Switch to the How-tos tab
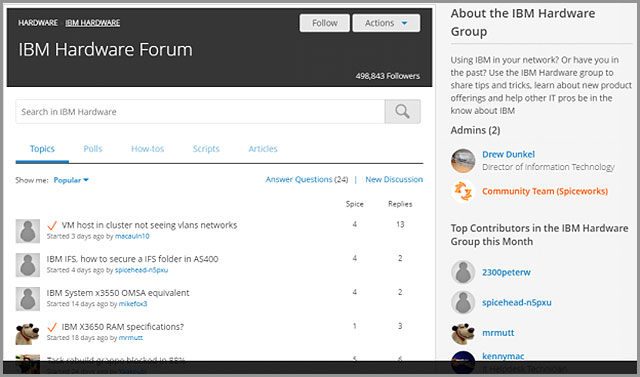Screen dimensions: 640x377 click(x=147, y=149)
